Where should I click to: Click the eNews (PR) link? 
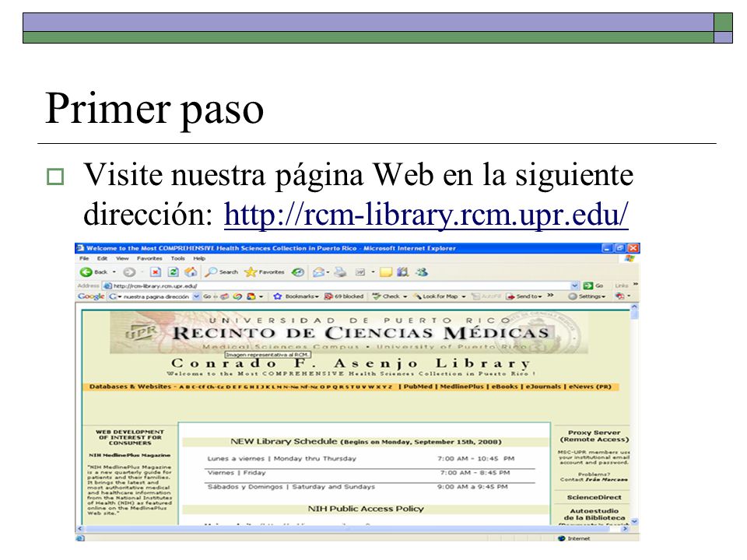590,387
